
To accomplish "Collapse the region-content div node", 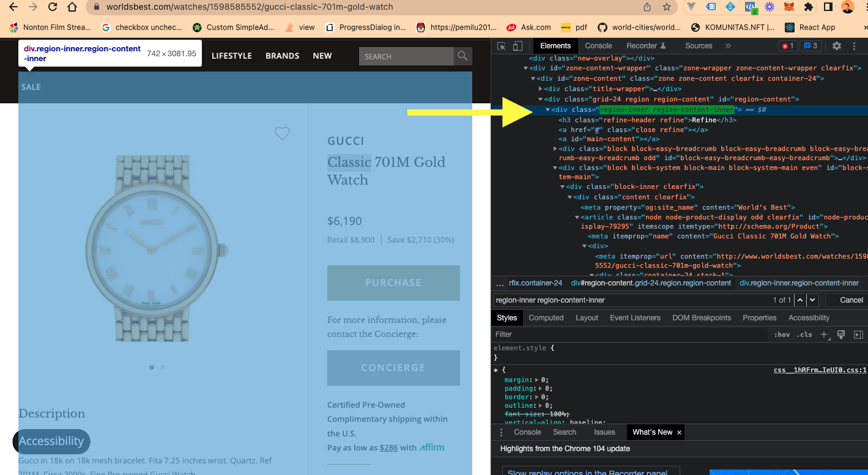I will [x=540, y=99].
